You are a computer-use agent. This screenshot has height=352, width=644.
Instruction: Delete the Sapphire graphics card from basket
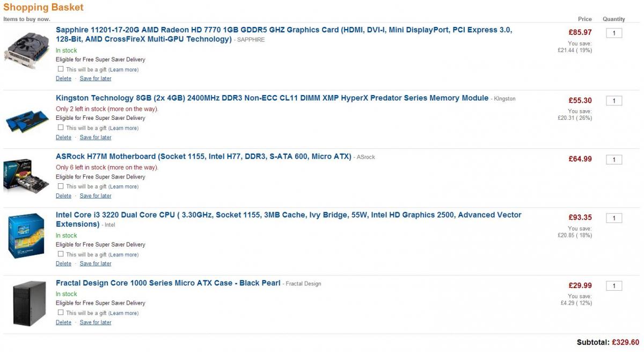point(63,78)
